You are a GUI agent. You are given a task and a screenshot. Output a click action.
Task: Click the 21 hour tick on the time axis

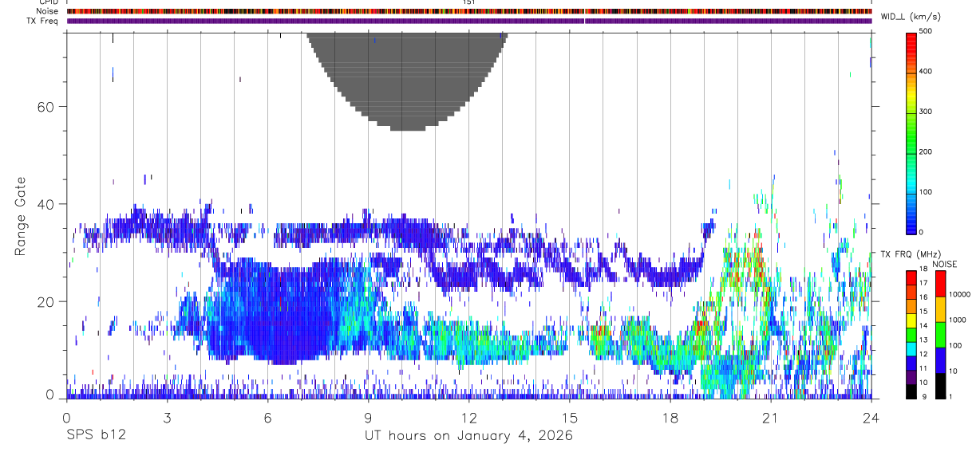[x=771, y=418]
